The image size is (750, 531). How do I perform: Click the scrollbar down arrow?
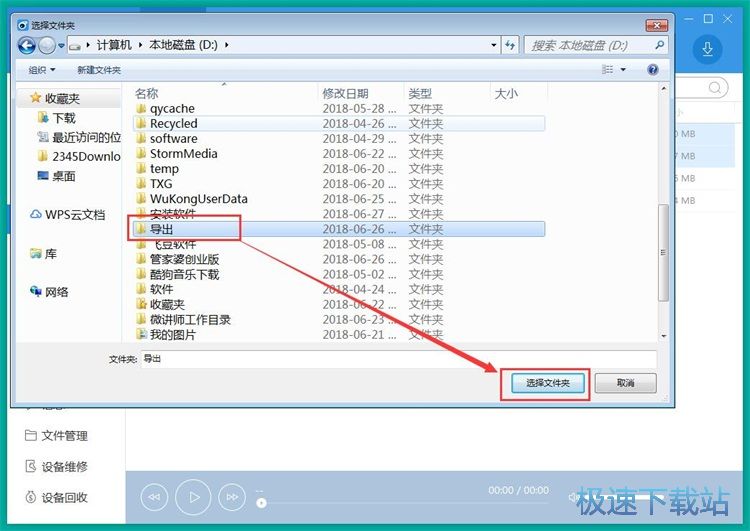pyautogui.click(x=663, y=336)
